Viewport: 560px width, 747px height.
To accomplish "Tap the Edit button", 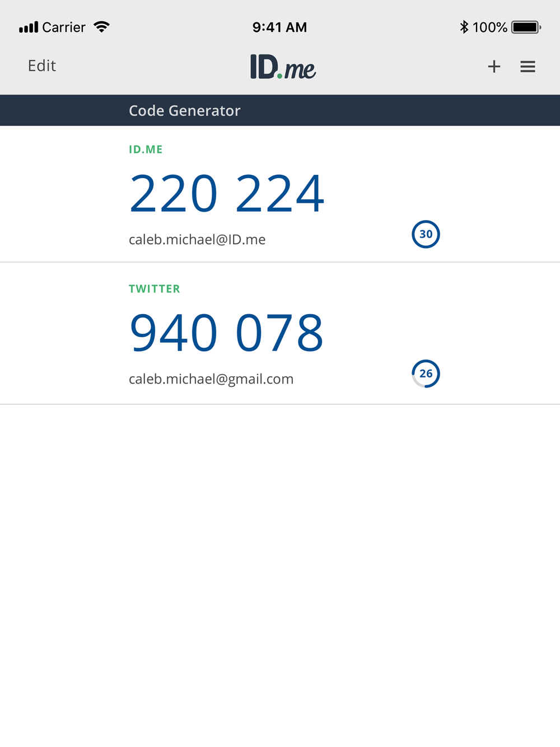I will pos(42,66).
